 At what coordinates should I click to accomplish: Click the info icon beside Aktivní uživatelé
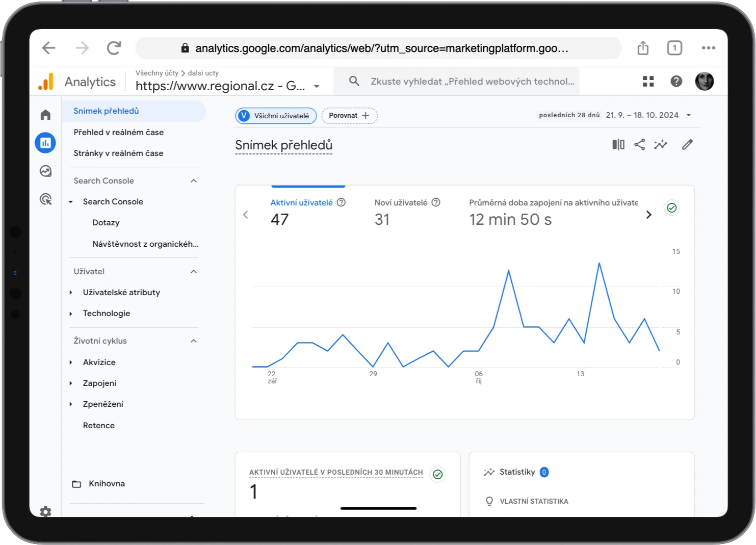pos(342,202)
